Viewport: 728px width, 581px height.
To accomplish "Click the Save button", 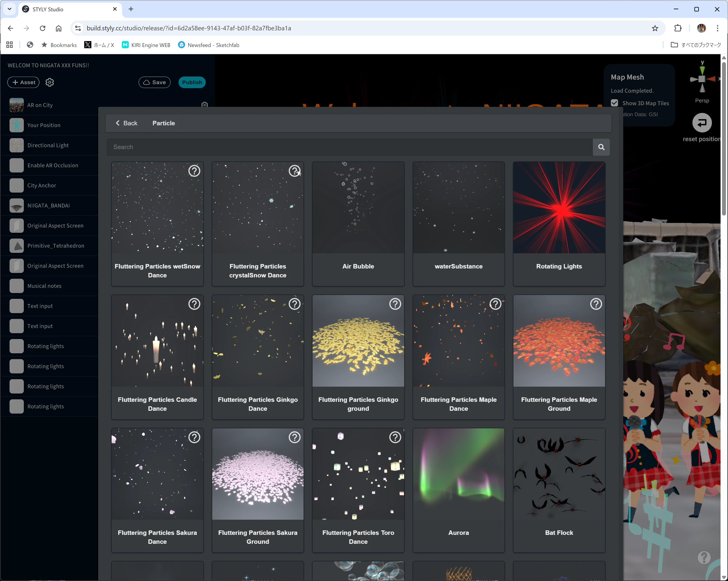I will 154,82.
